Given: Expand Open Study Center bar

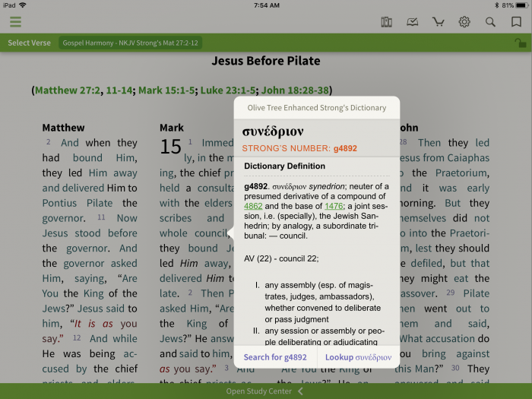Looking at the screenshot, I should (266, 391).
